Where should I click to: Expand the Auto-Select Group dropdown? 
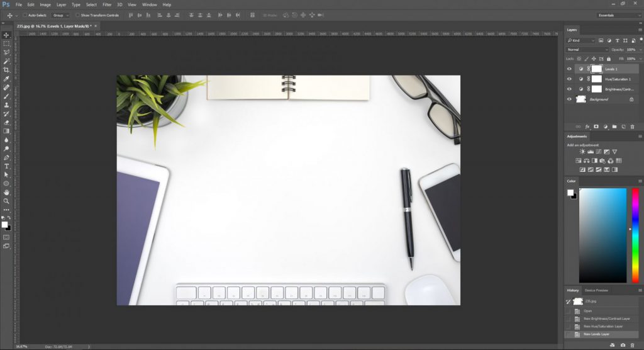[x=60, y=14]
